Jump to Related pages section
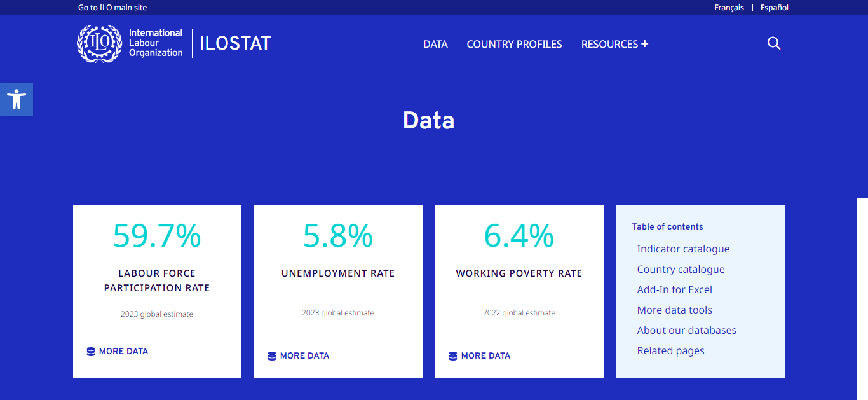 (x=670, y=351)
